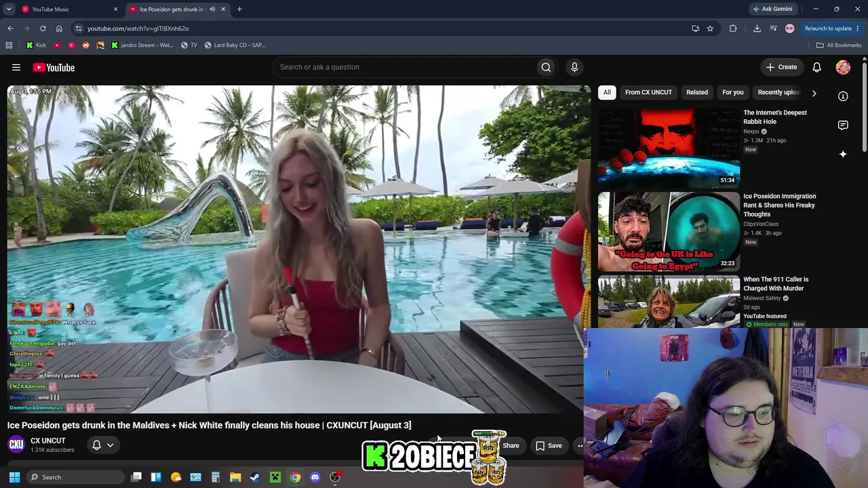Screen dimensions: 868x488
Task: Select the For you filter chip
Action: point(733,92)
